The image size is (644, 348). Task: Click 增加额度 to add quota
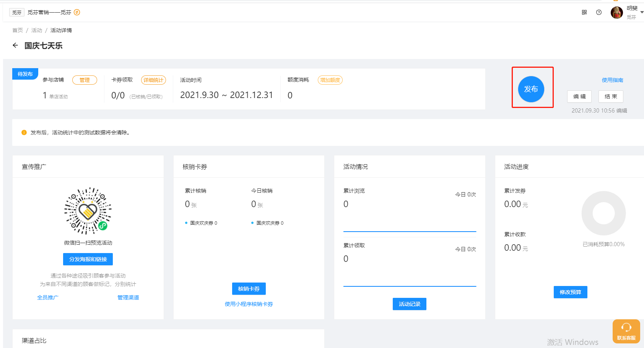(330, 80)
